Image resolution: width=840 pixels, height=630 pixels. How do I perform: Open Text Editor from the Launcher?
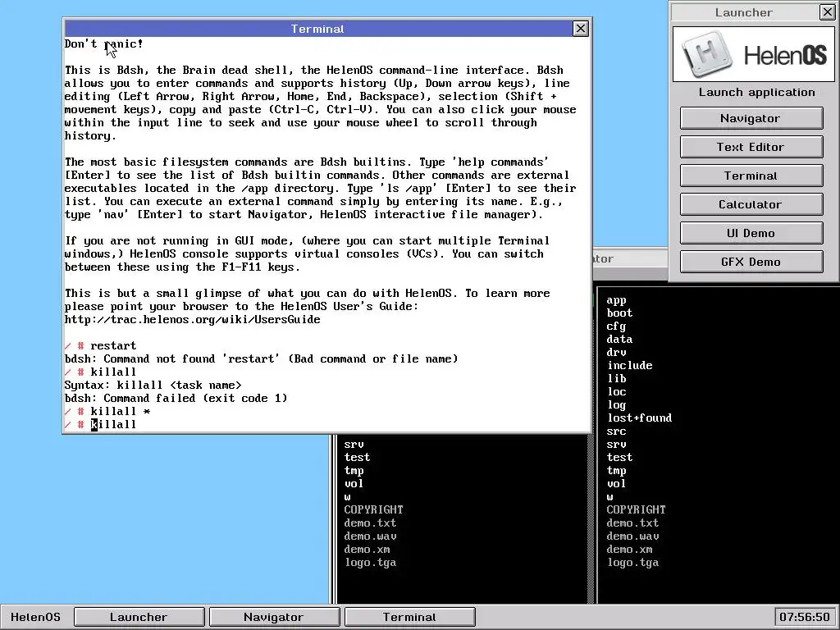pyautogui.click(x=751, y=147)
